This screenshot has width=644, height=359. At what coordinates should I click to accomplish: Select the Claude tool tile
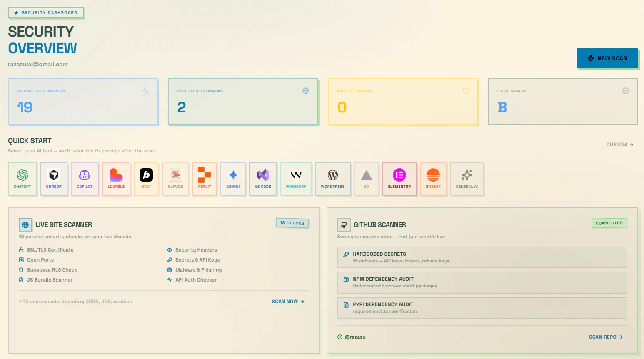point(175,179)
